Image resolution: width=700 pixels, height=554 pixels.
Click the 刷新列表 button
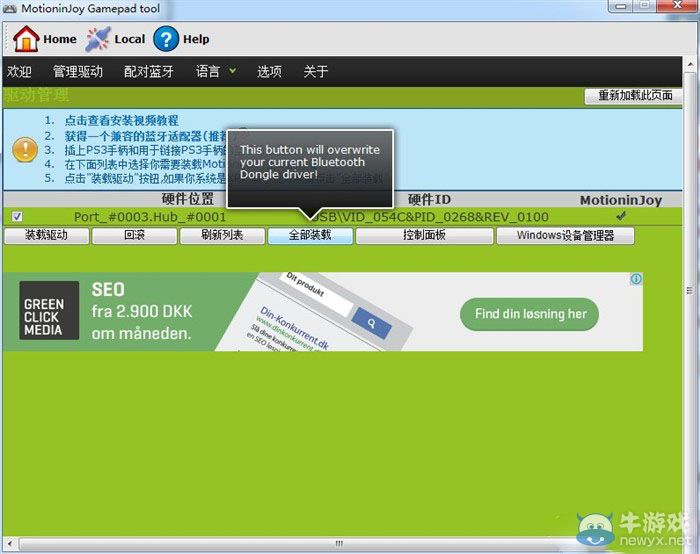tap(222, 235)
